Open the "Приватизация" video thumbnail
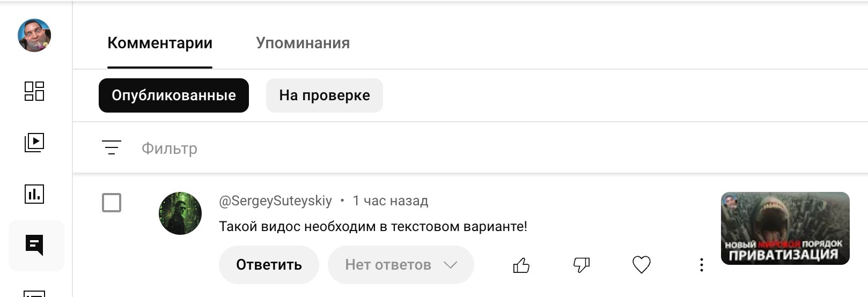This screenshot has height=297, width=868. (785, 228)
